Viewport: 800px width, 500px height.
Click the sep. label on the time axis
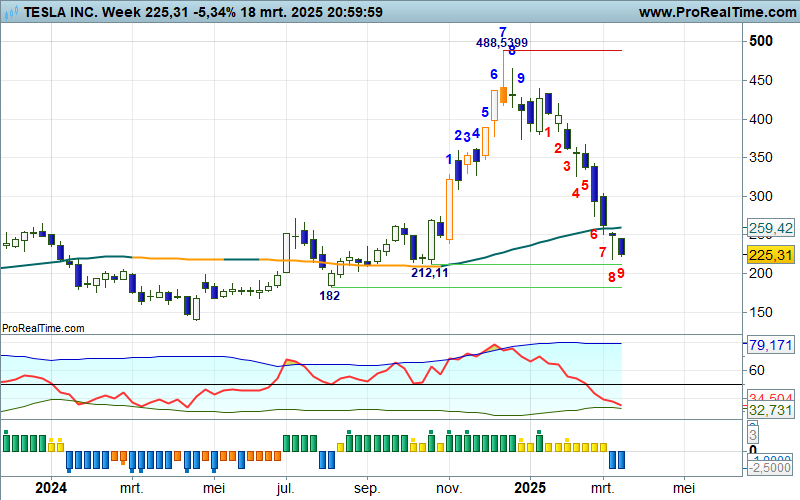(367, 488)
